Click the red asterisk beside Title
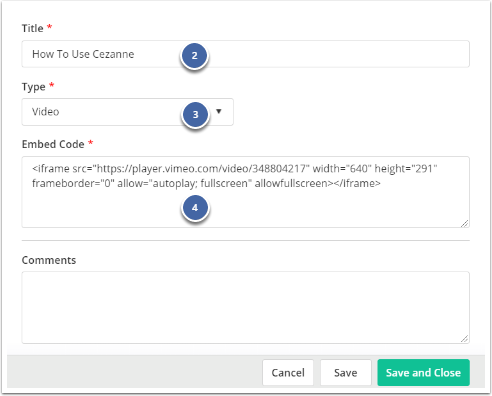The image size is (492, 396). (49, 26)
